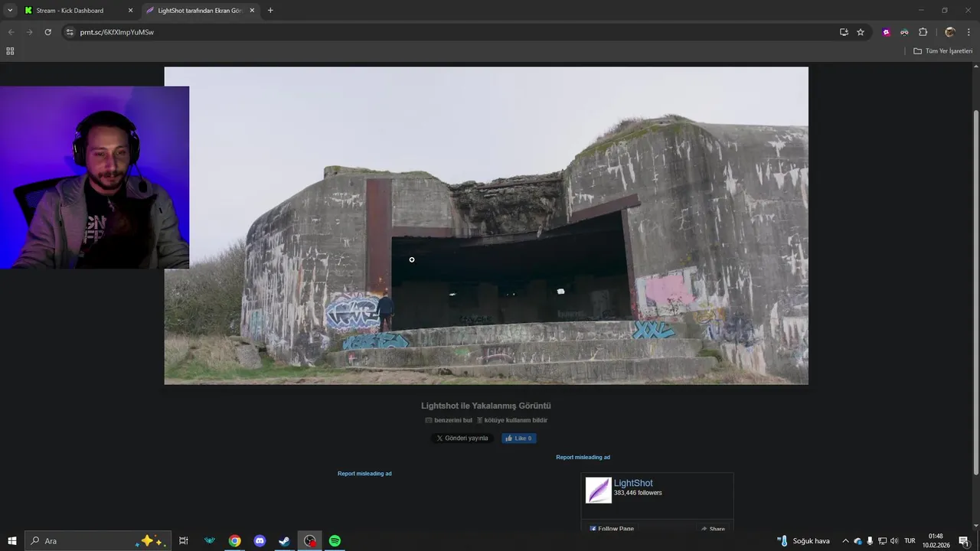This screenshot has width=980, height=551.
Task: Open Steam from the taskbar
Action: click(284, 541)
